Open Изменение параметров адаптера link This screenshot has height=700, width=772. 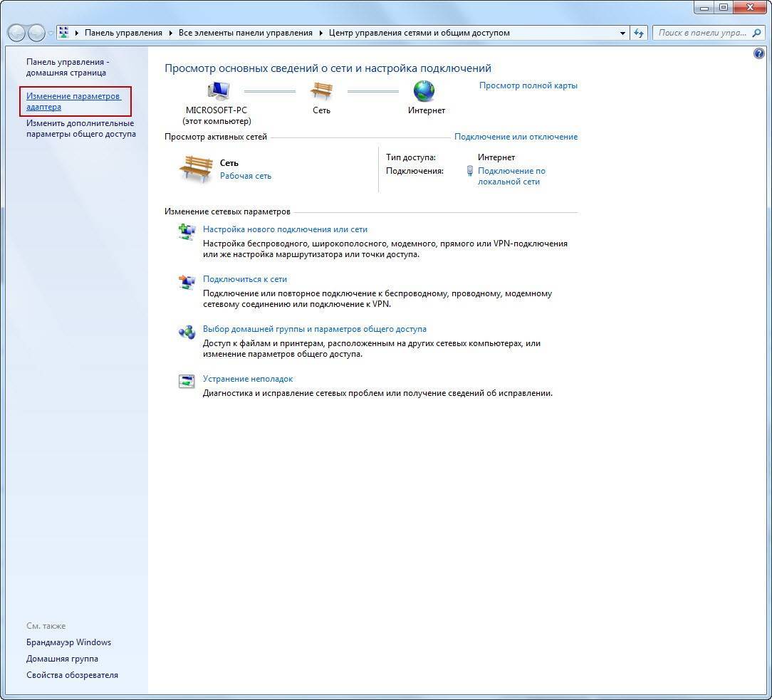tap(73, 101)
